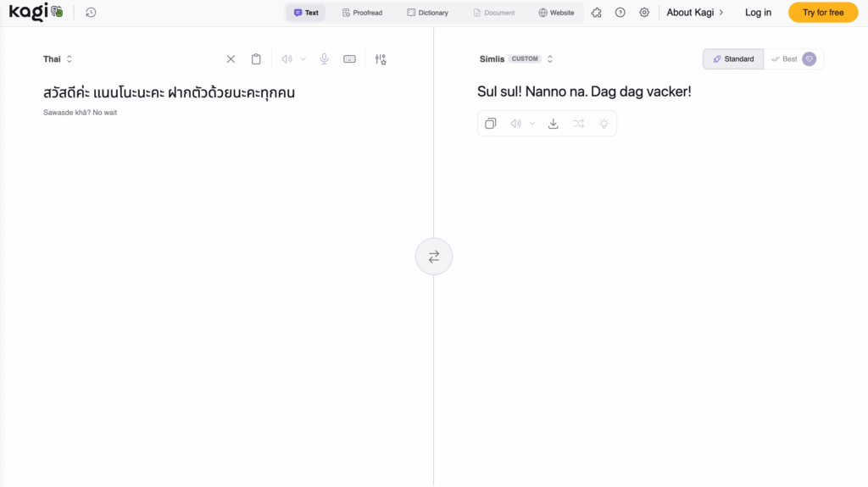Open the virtual keyboard icon

pyautogui.click(x=349, y=59)
